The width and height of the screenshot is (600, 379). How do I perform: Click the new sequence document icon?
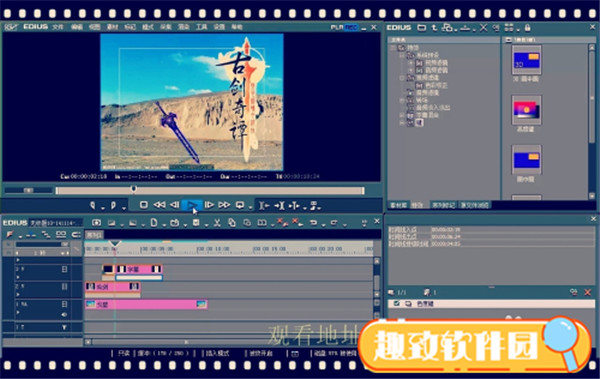(x=153, y=222)
